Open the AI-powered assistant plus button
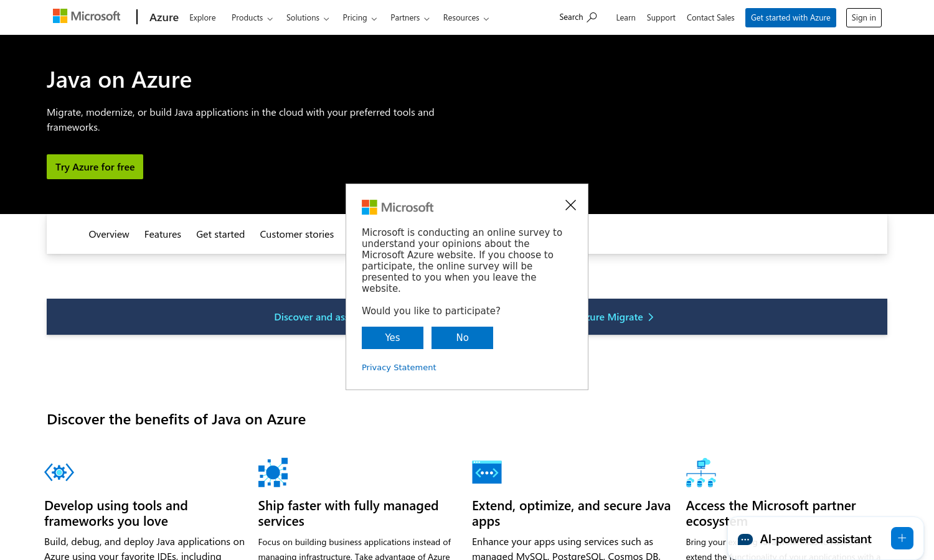Viewport: 934px width, 560px height. pos(902,538)
